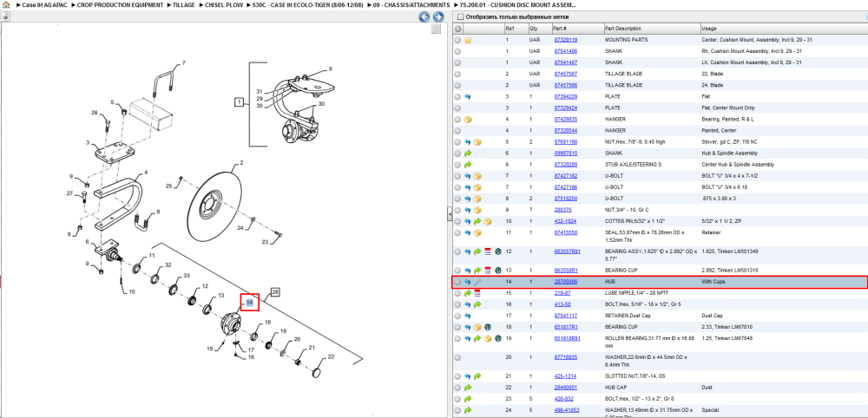868x418 pixels.
Task: Open the 09 - CHASSIS/ATTACHMENTS breadcrumb
Action: [411, 5]
